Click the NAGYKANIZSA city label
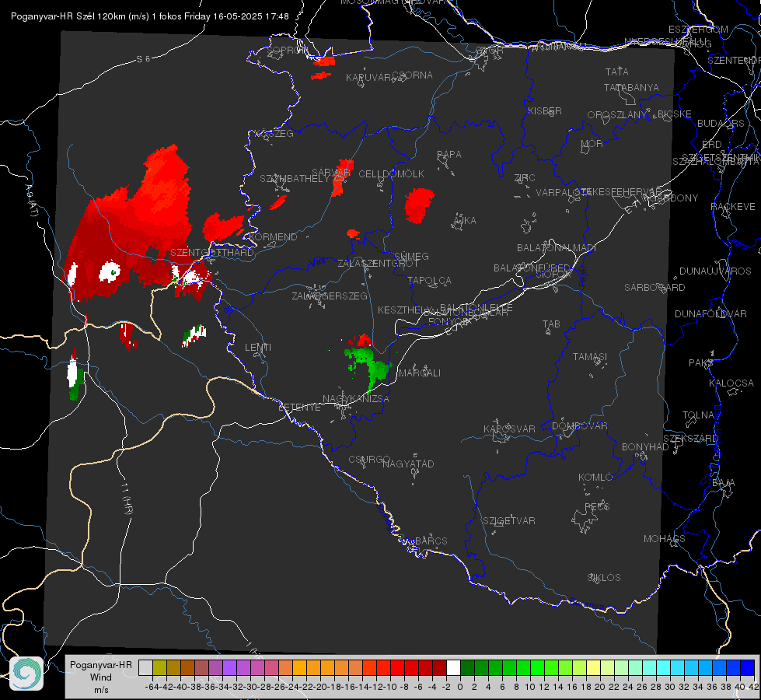The width and height of the screenshot is (761, 700). pos(356,399)
